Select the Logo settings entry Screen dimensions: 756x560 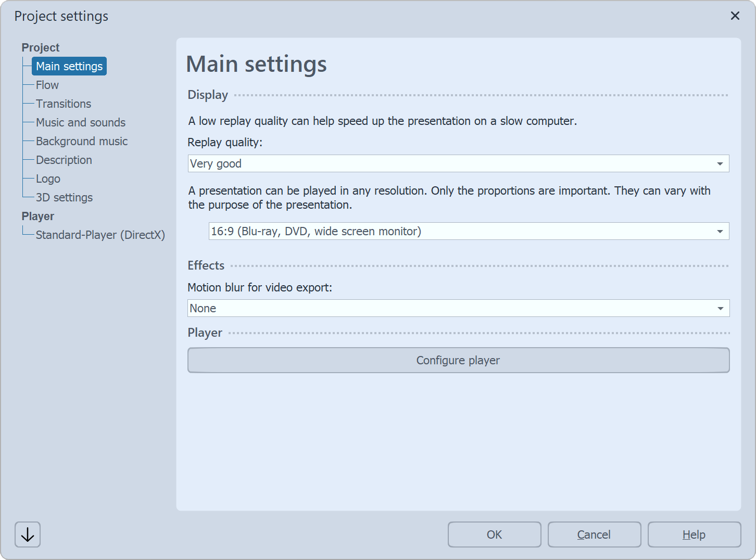click(48, 179)
